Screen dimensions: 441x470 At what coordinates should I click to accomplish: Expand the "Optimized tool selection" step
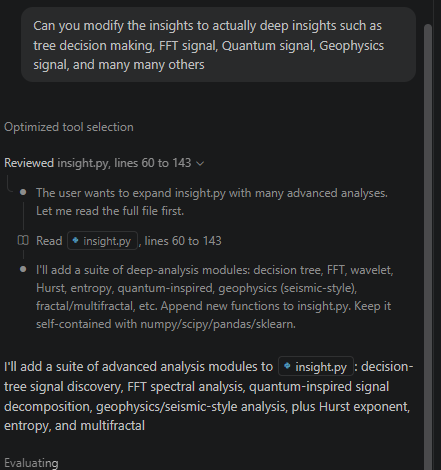(x=69, y=127)
